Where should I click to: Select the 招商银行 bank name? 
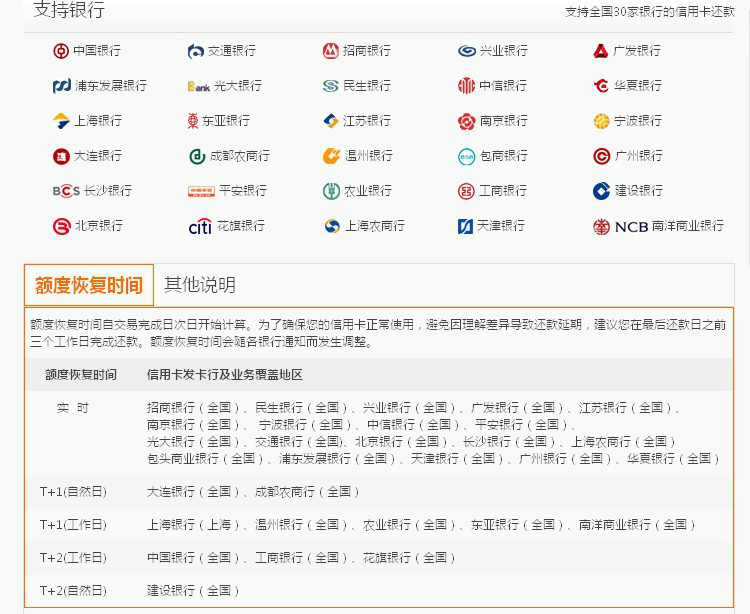point(367,51)
